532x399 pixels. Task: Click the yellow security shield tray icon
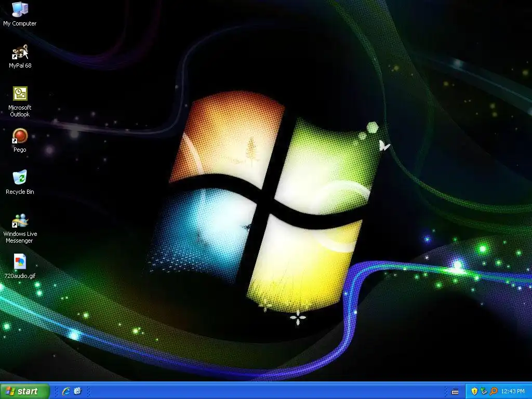(474, 391)
